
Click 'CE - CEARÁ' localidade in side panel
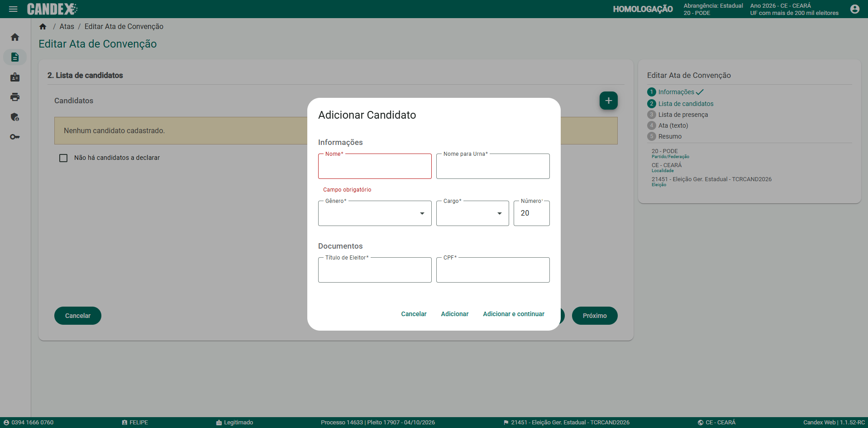(x=667, y=165)
